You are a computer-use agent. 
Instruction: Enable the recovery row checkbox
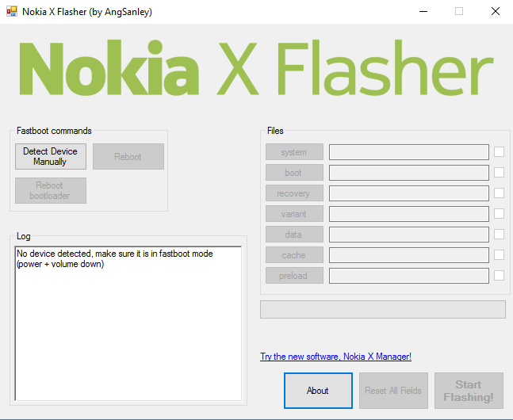click(x=499, y=193)
